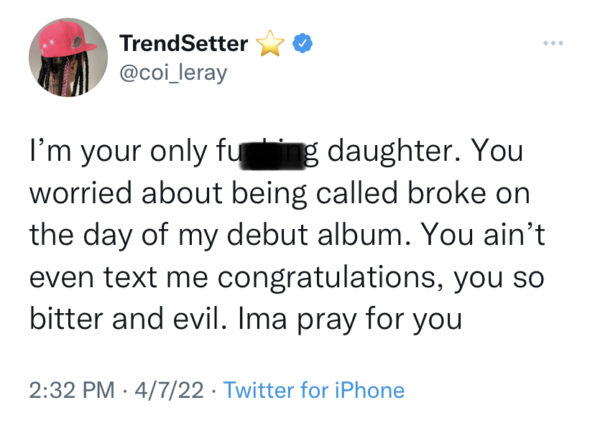Image resolution: width=595 pixels, height=423 pixels.
Task: Click the line ending Ima pray for you
Action: 246,319
